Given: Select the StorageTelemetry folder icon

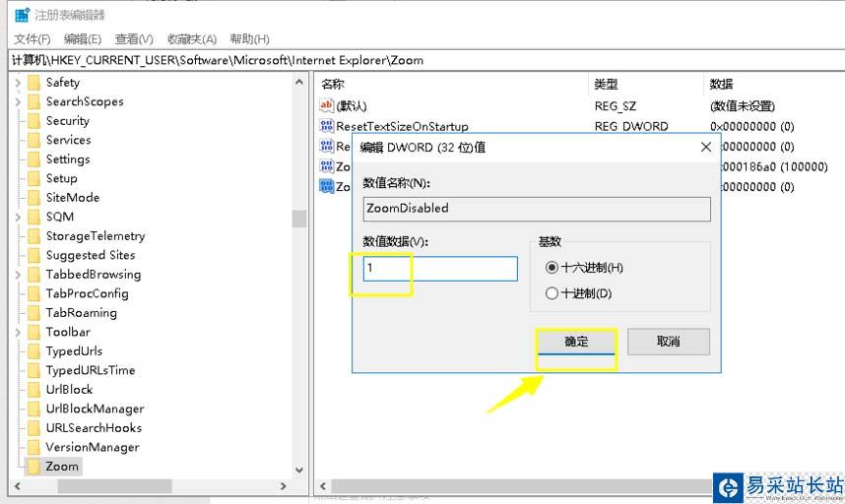Looking at the screenshot, I should [33, 236].
